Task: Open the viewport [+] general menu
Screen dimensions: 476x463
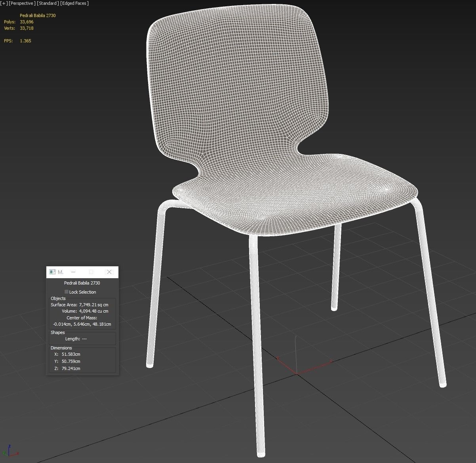Action: (x=4, y=3)
